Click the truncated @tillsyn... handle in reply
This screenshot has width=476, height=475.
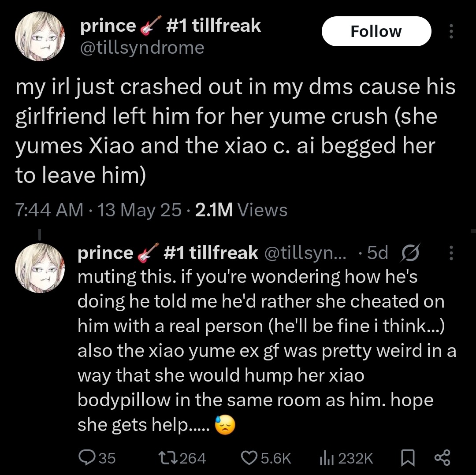(305, 253)
